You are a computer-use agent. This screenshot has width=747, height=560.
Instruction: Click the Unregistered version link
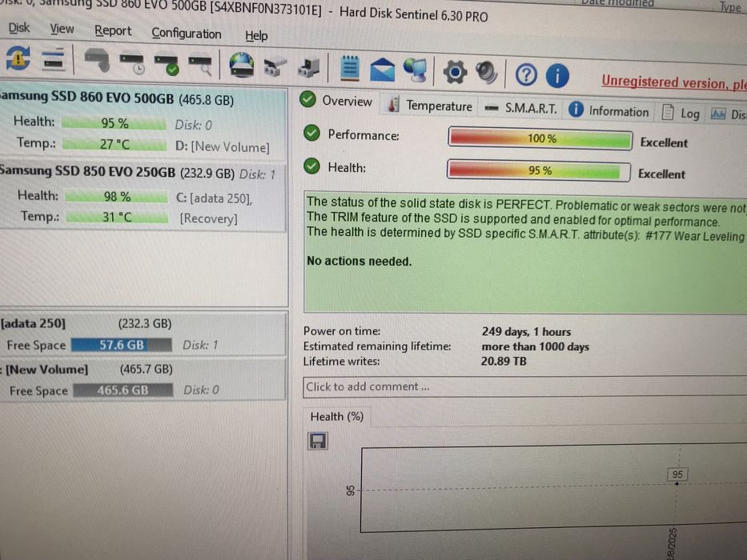pos(673,83)
